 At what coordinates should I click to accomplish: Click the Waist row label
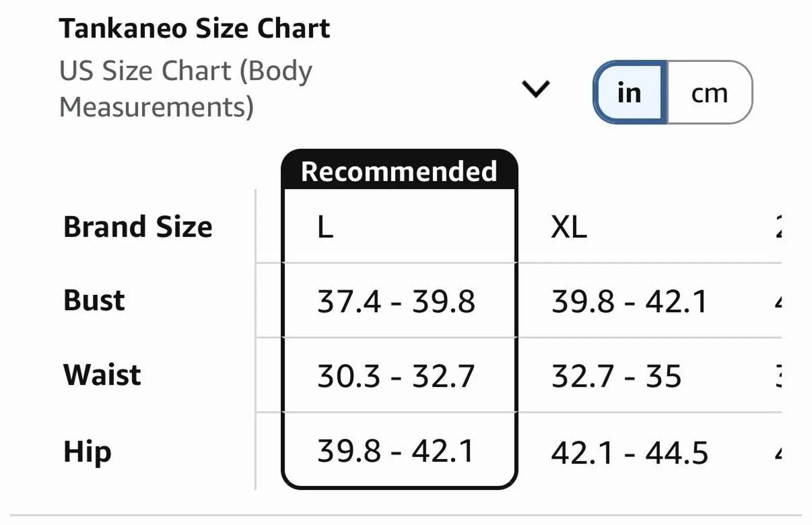pos(102,375)
